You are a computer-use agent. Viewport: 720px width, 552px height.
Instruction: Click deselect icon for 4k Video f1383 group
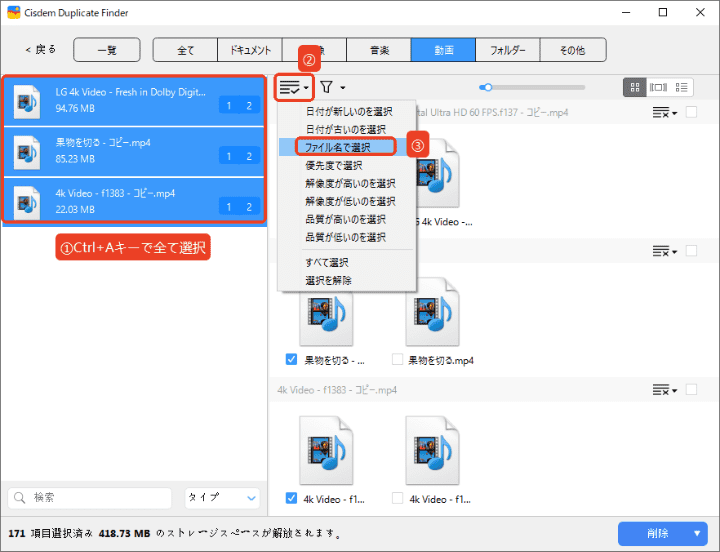(x=662, y=389)
